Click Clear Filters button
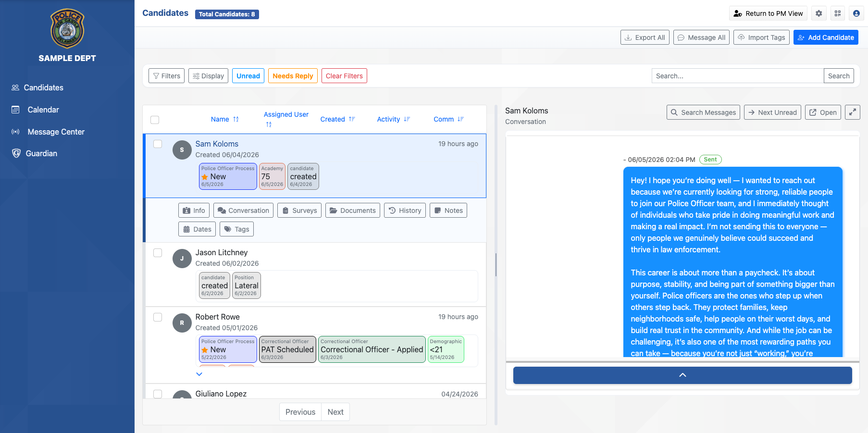This screenshot has height=433, width=868. 344,76
